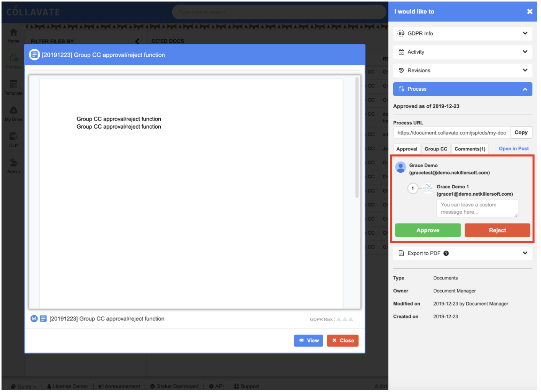Open the Template sidebar icon
This screenshot has width=541, height=392.
(x=13, y=87)
